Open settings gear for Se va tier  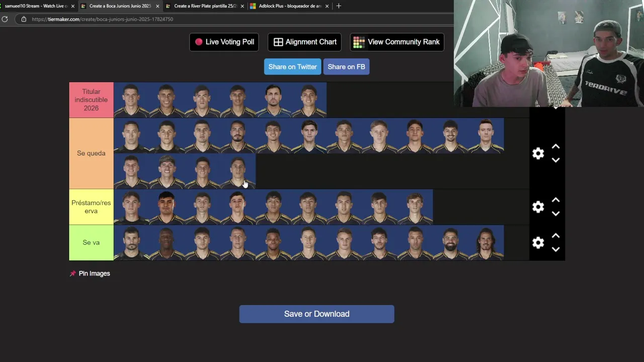coord(538,242)
